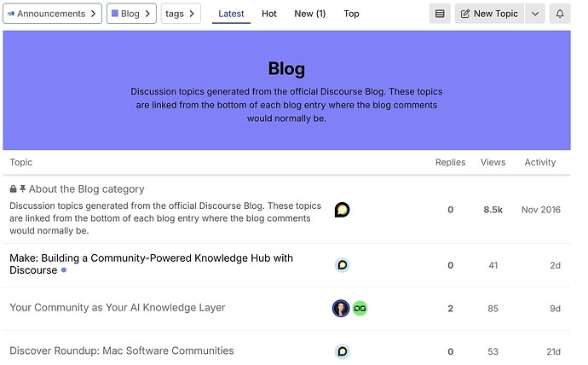Screen dimensions: 588x365
Task: Switch to the Top tab
Action: 351,14
